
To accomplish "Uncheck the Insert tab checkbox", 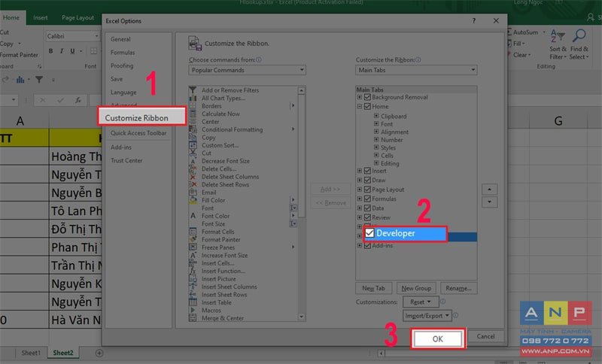I will (x=367, y=171).
